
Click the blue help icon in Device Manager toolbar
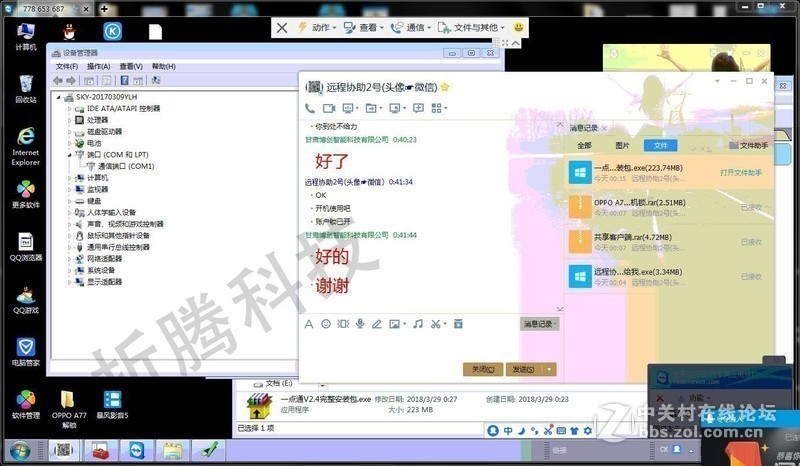pyautogui.click(x=124, y=81)
